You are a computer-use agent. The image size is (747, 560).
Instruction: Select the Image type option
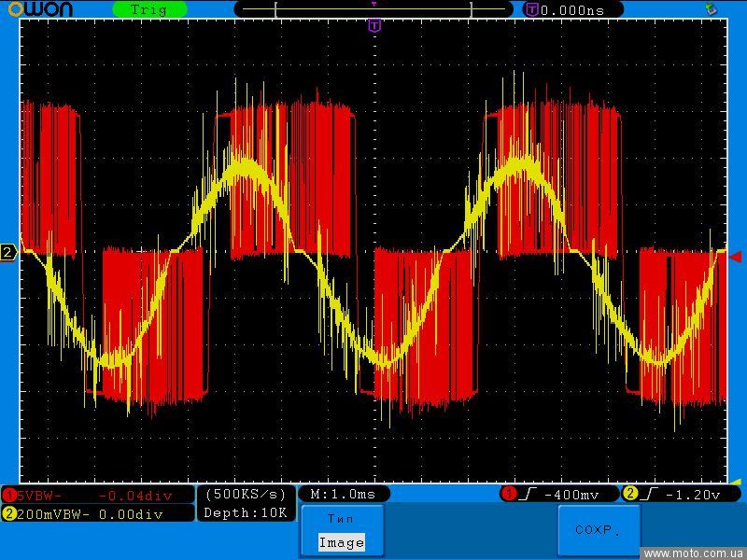pyautogui.click(x=341, y=542)
